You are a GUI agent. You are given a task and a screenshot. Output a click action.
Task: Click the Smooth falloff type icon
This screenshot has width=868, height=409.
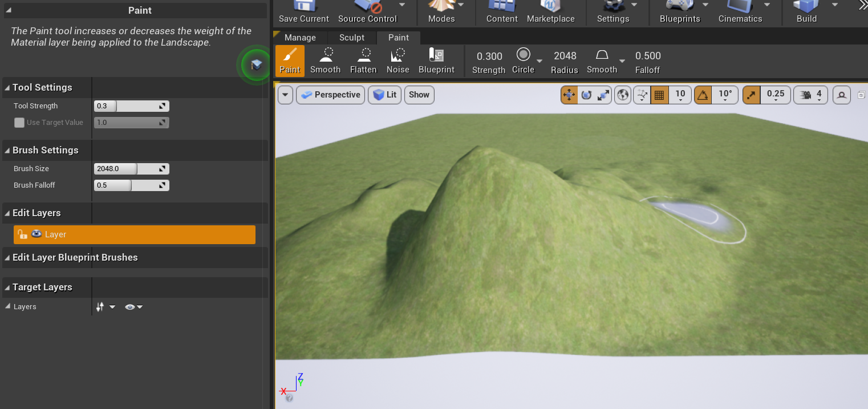[602, 55]
